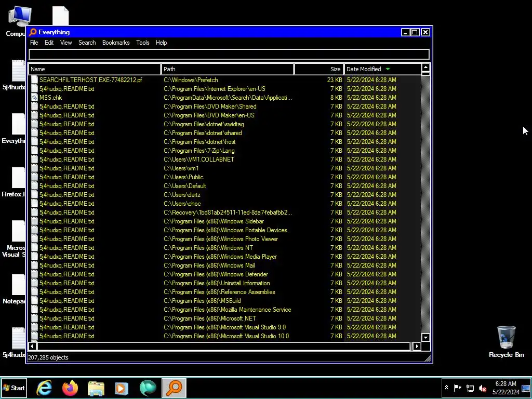
Task: Click README icon in Internet Explorer\en-US row
Action: (x=34, y=88)
